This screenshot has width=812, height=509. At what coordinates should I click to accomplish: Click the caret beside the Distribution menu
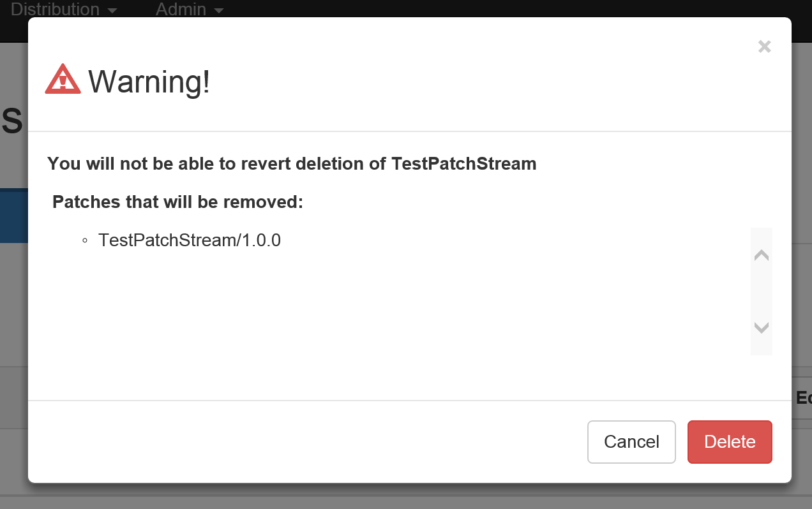pos(112,10)
